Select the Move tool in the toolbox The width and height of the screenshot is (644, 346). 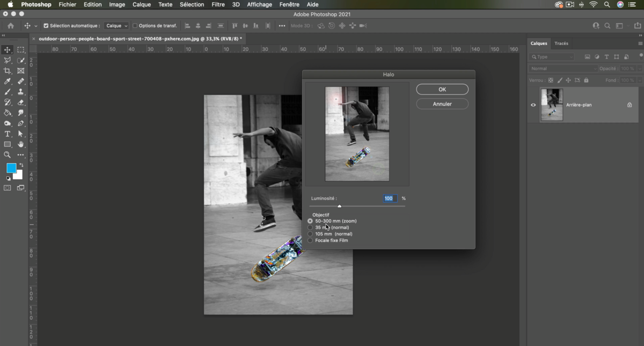8,49
